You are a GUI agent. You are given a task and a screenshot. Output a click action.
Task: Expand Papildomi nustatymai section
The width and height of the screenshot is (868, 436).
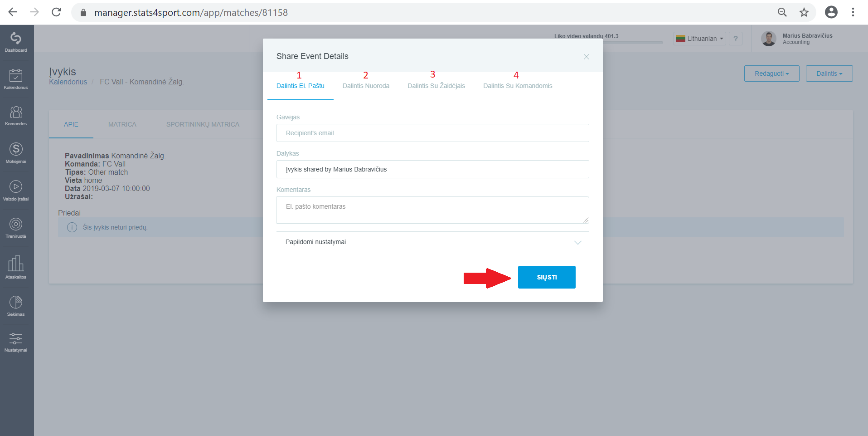(x=433, y=242)
